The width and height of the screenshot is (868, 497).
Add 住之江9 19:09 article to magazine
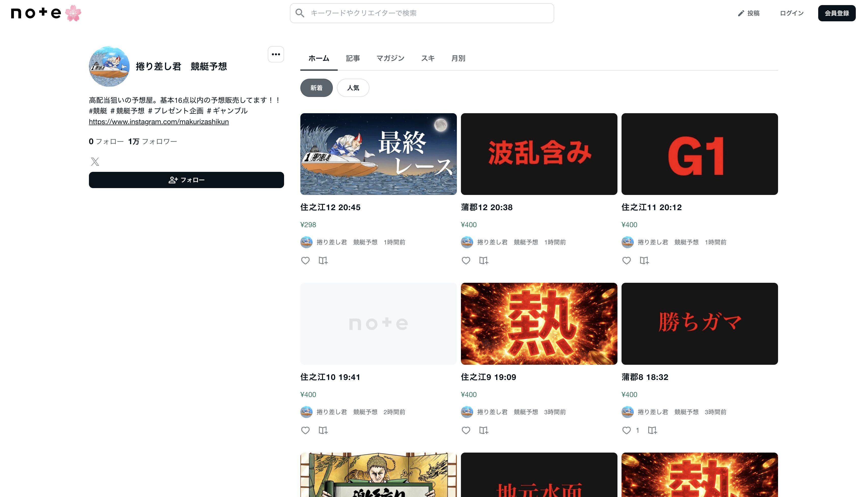[x=483, y=430]
